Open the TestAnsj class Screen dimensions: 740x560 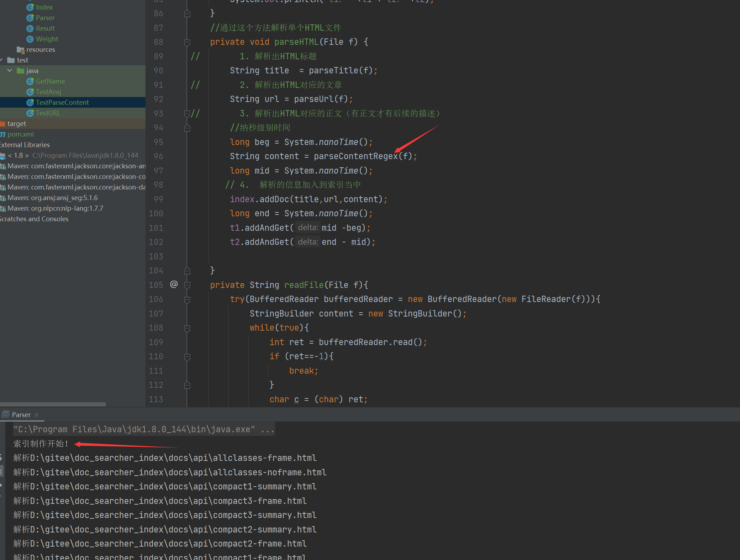point(49,92)
